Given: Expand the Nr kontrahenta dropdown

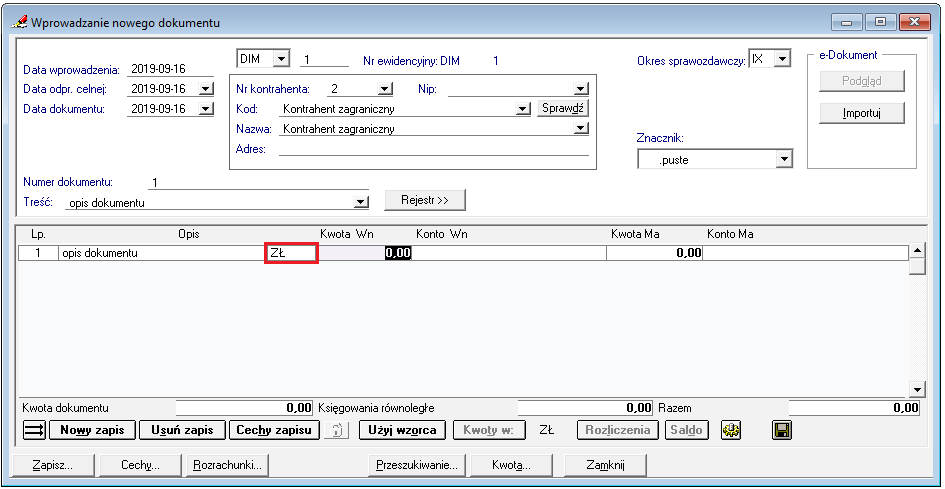Looking at the screenshot, I should pos(385,89).
